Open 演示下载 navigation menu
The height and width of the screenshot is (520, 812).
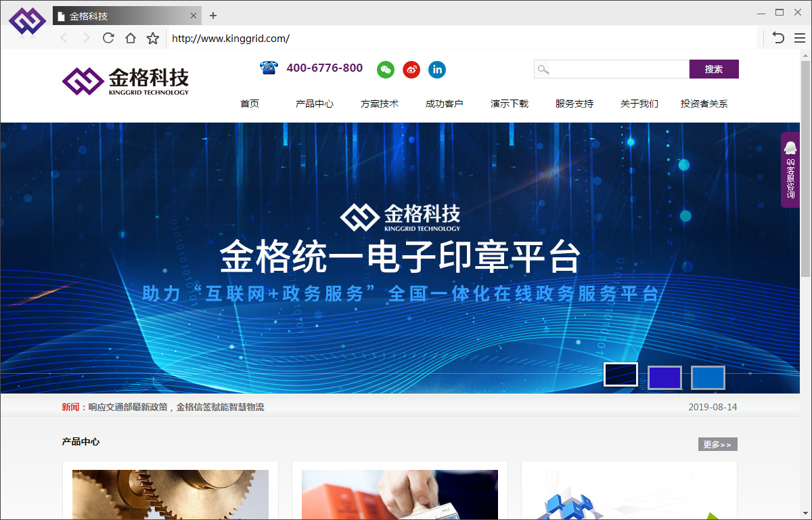[510, 104]
